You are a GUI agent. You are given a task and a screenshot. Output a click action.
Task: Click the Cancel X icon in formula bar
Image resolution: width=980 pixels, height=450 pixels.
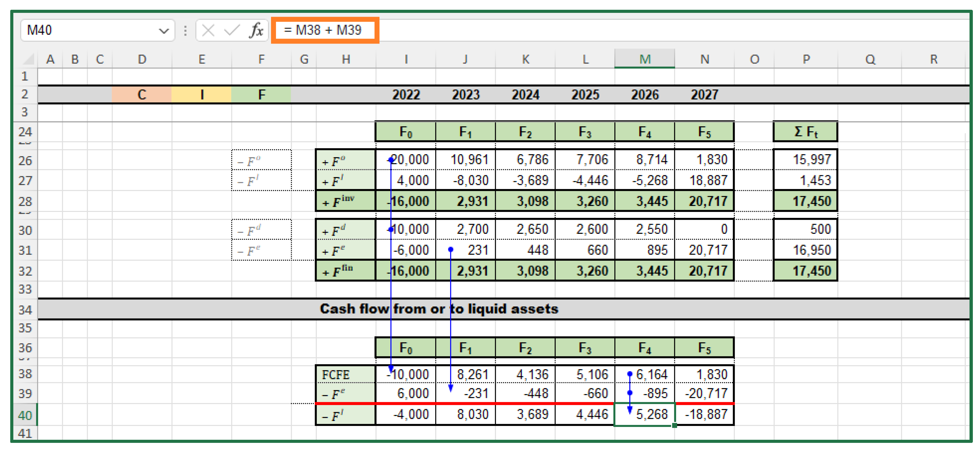pyautogui.click(x=208, y=30)
